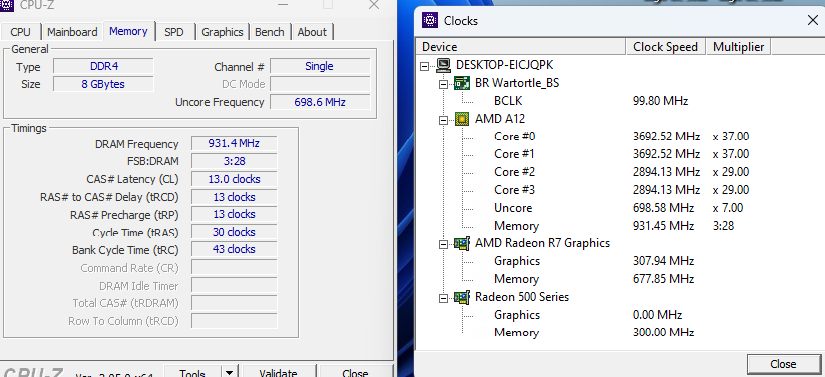Close the CPU-Z window with the X

pos(374,5)
